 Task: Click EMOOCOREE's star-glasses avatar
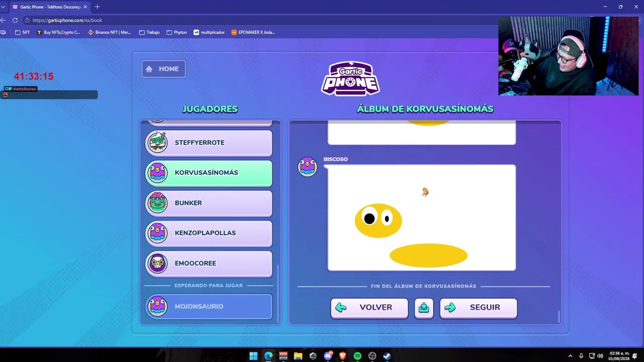pyautogui.click(x=157, y=263)
